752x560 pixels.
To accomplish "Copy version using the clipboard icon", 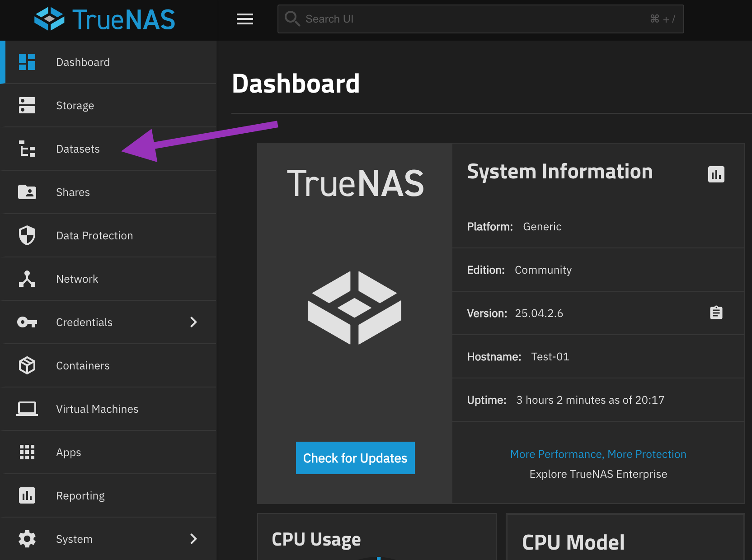I will 716,312.
